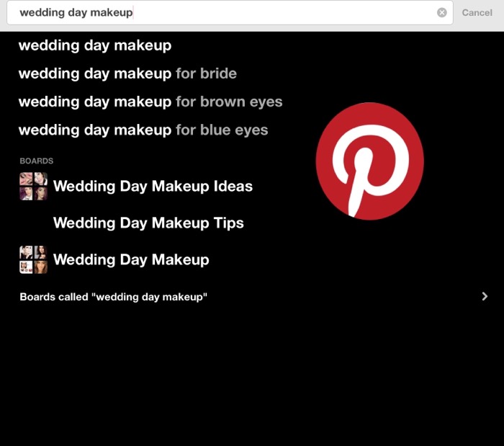Image resolution: width=504 pixels, height=446 pixels.
Task: Pick "wedding day makeup for brown eyes"
Action: point(150,102)
